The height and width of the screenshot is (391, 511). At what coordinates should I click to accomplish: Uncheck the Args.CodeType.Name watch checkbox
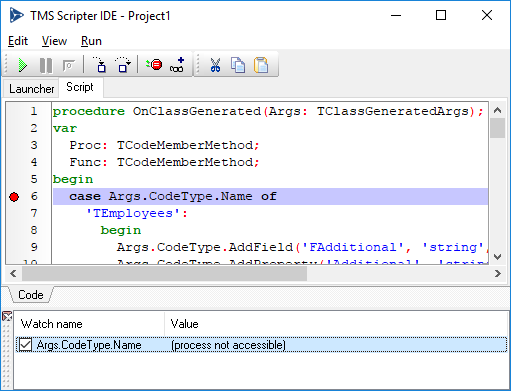pos(25,345)
